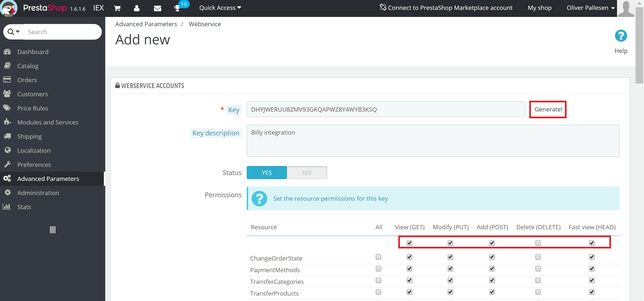This screenshot has width=644, height=301.
Task: Click the Customers group icon
Action: tap(7, 94)
